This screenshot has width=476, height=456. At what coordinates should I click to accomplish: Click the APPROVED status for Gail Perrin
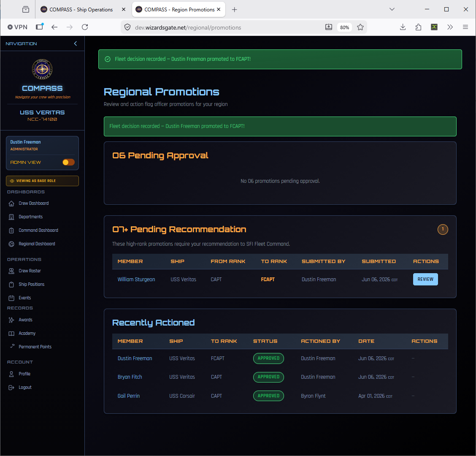tap(268, 396)
